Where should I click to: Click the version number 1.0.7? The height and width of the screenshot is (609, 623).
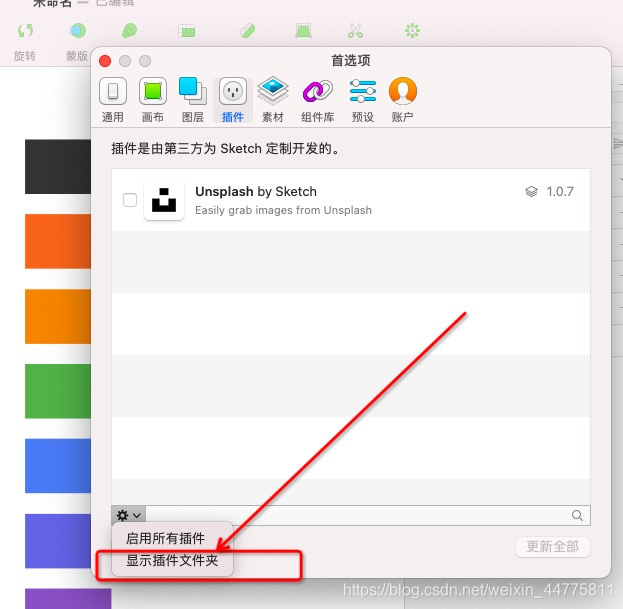[560, 191]
